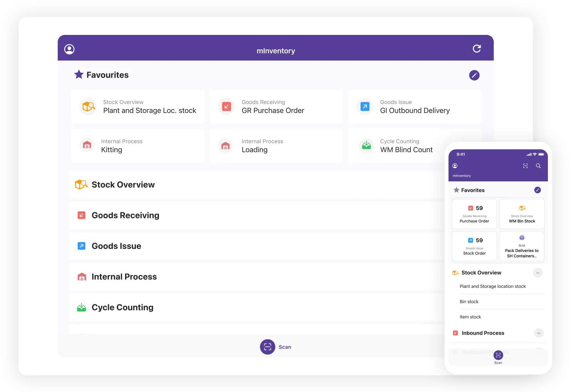Click the green tray icon on WM Blind Count
The width and height of the screenshot is (570, 392).
(366, 145)
